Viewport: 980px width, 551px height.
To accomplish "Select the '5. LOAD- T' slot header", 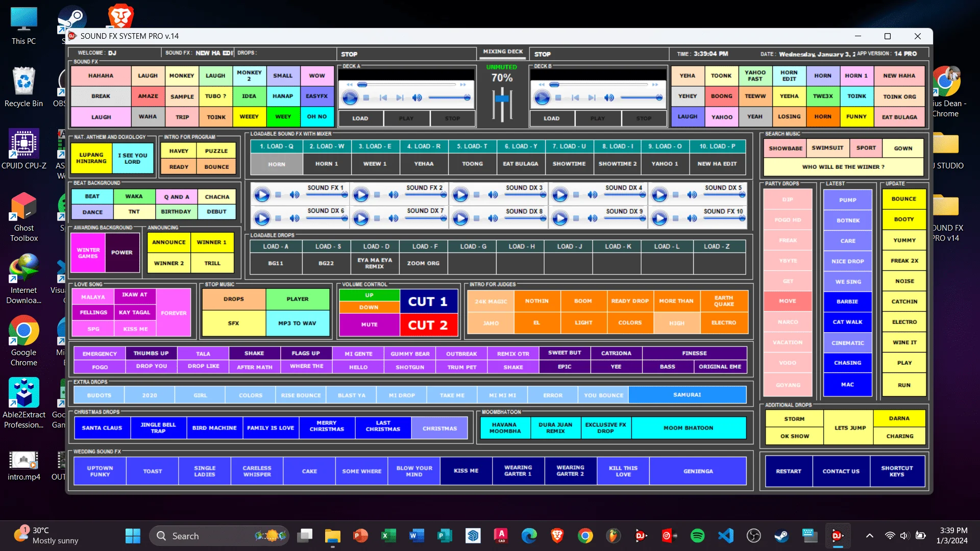I will click(x=472, y=146).
